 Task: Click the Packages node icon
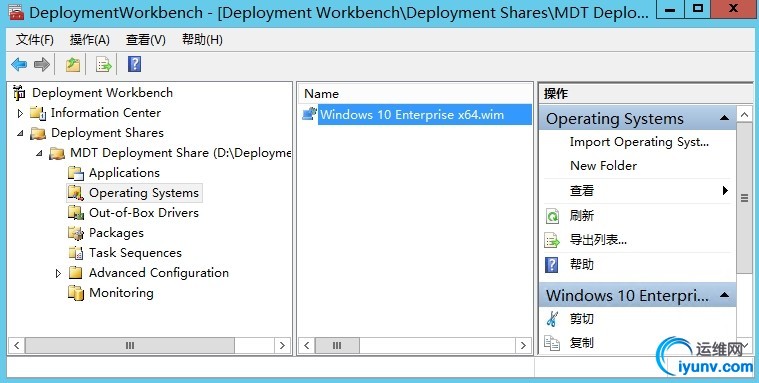click(76, 233)
